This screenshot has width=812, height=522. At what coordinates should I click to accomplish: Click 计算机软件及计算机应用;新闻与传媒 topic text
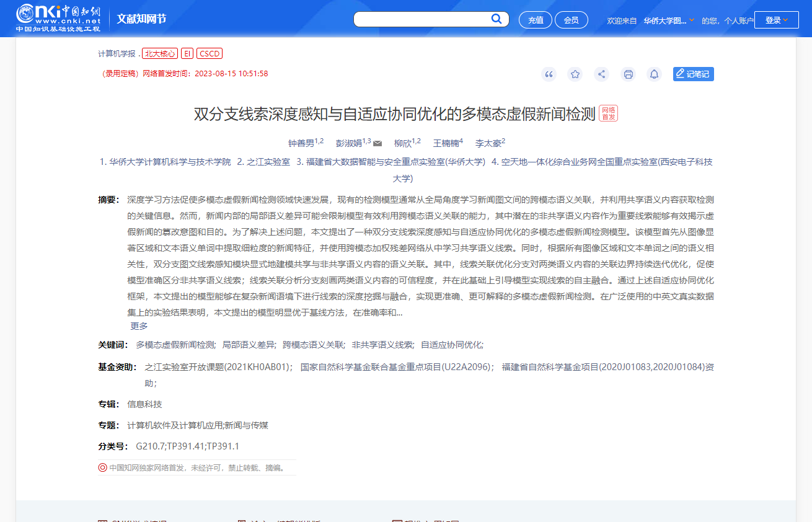[198, 425]
